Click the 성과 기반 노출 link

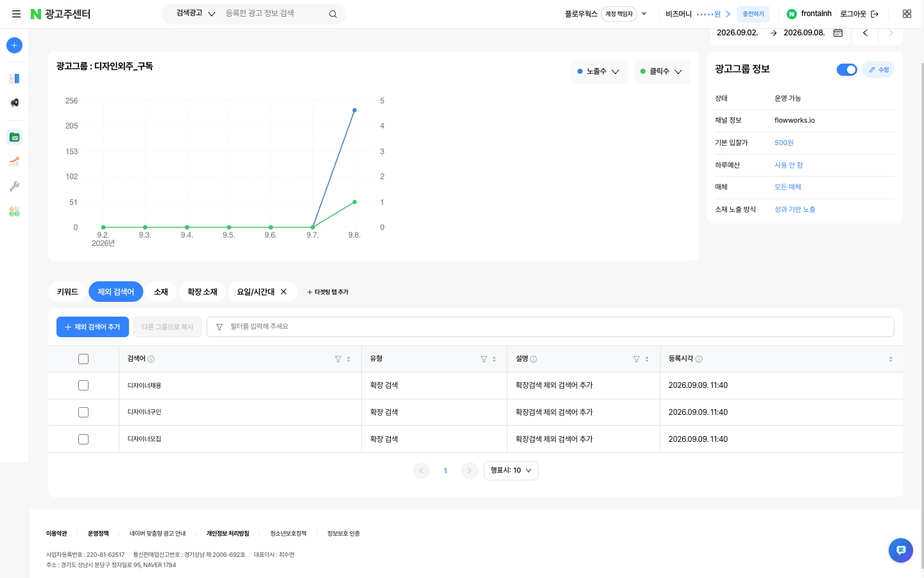[794, 209]
